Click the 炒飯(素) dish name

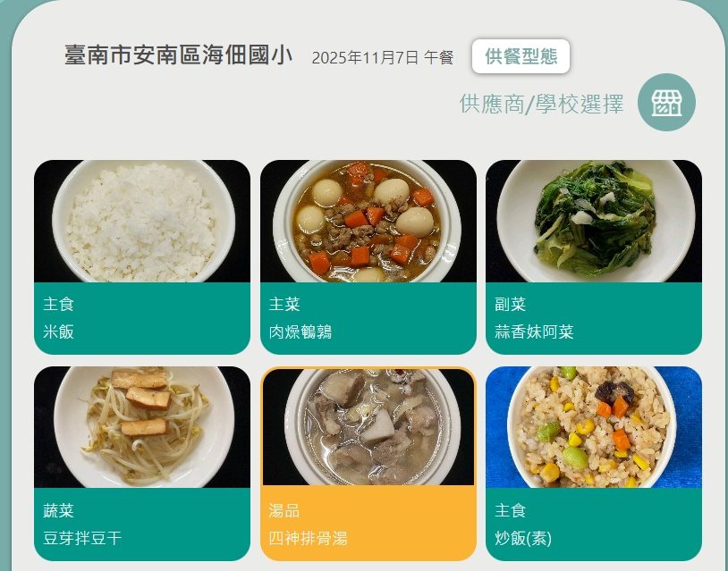[x=523, y=538]
